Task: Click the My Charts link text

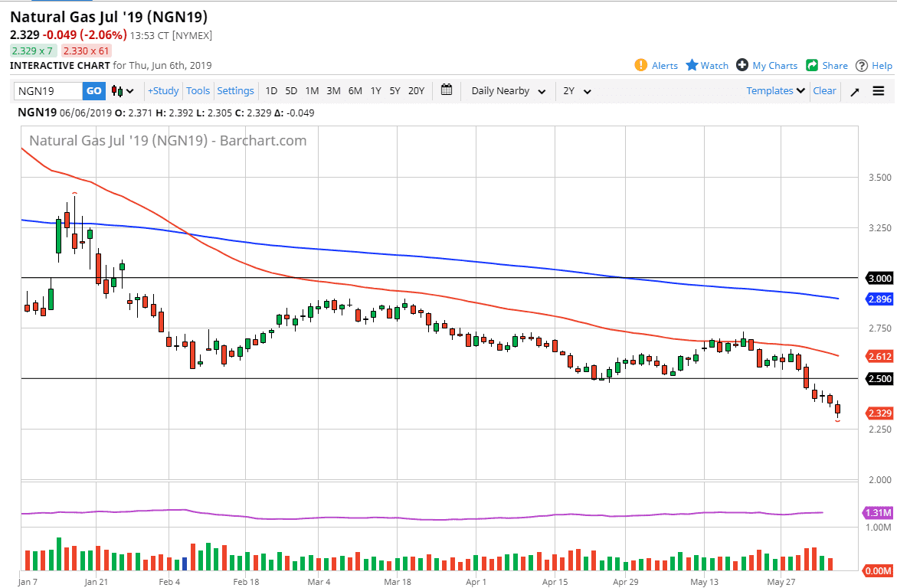Action: 775,66
